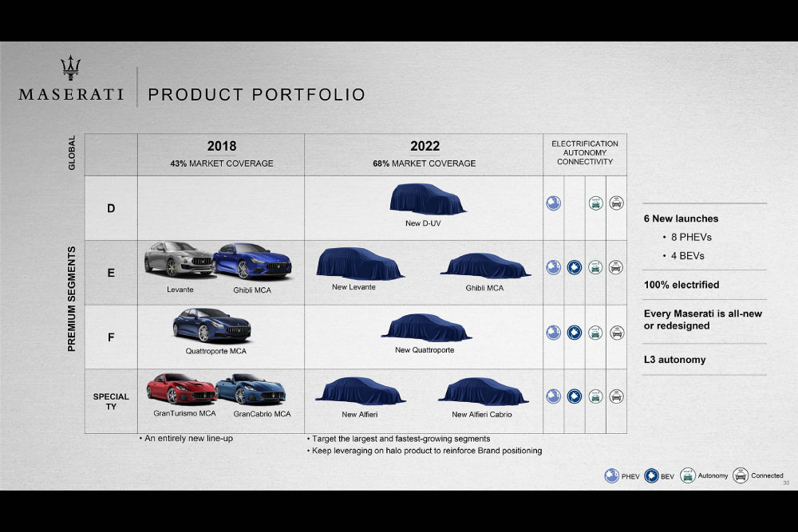The width and height of the screenshot is (798, 532).
Task: Click the BEV icon in the Specialty row
Action: tap(574, 396)
